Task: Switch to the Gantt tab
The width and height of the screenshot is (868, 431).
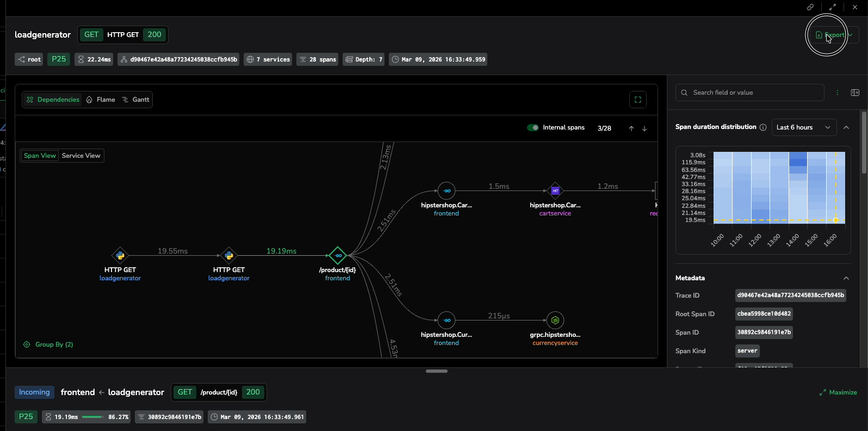Action: [x=136, y=100]
